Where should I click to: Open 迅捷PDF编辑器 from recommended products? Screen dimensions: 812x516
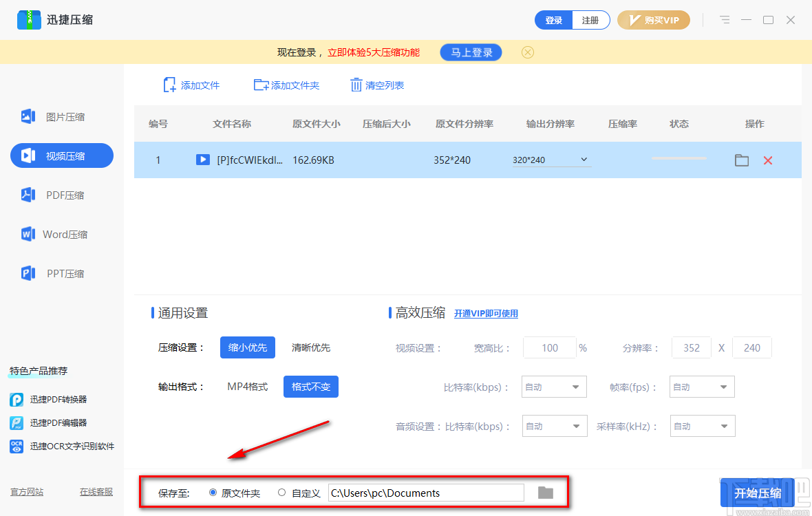pos(58,422)
